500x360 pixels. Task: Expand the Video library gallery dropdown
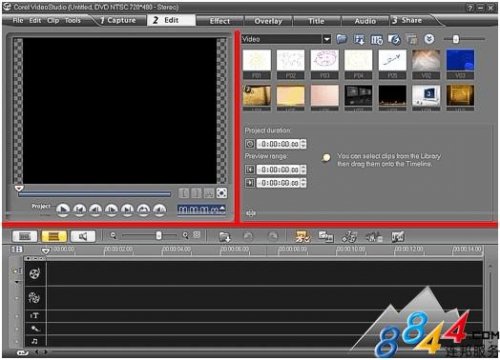tap(327, 39)
